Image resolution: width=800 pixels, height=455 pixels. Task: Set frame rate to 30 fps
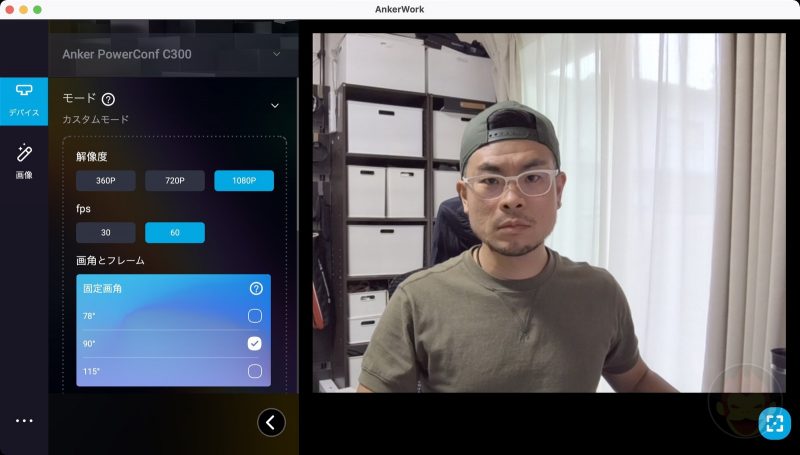[106, 233]
